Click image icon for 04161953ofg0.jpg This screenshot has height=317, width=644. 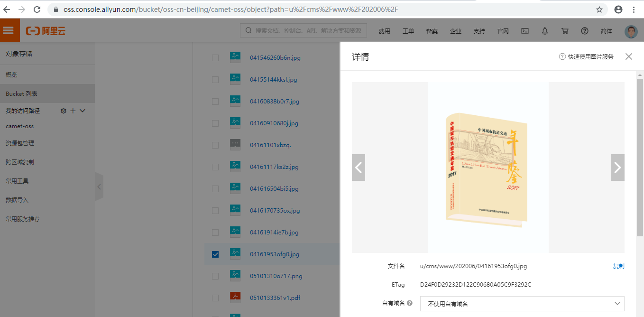(x=235, y=254)
